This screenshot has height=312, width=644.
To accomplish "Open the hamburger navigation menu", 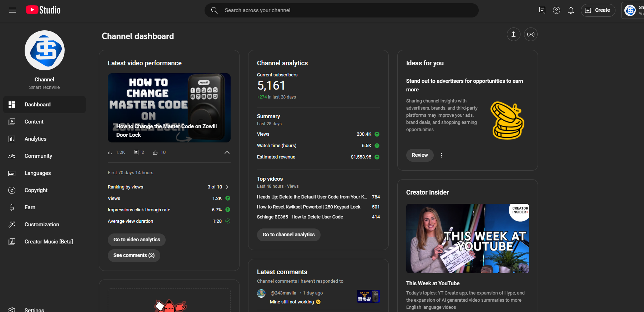I will [x=12, y=10].
